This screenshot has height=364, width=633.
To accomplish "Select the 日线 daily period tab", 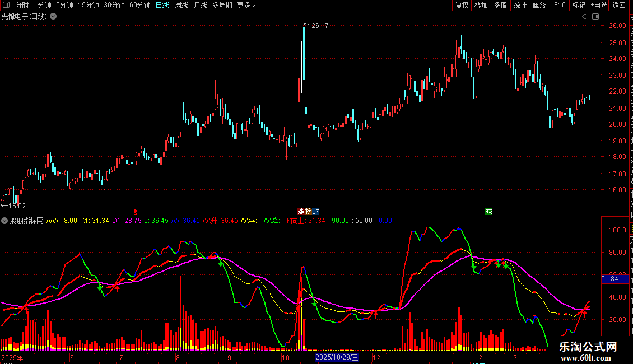I will pyautogui.click(x=162, y=5).
